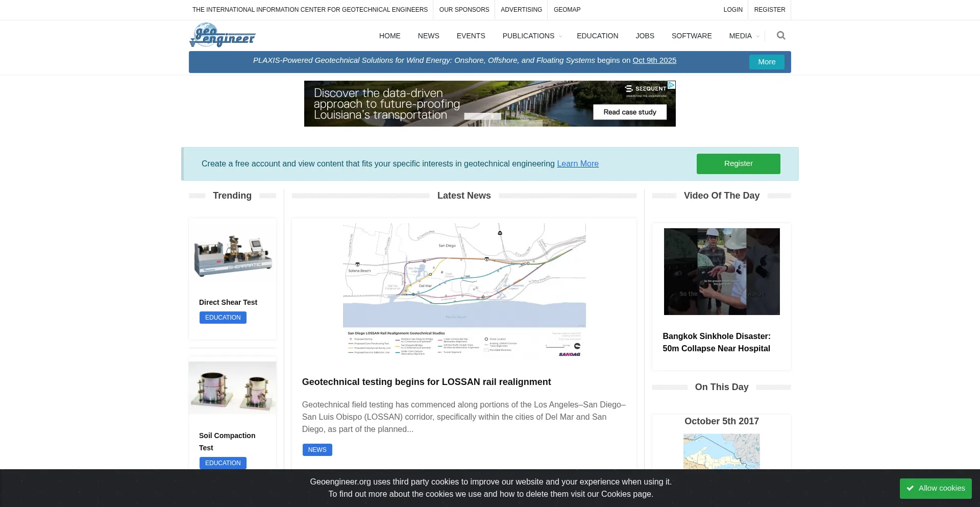Open the LOSSAN rail realignment headline
980x507 pixels.
pos(426,382)
